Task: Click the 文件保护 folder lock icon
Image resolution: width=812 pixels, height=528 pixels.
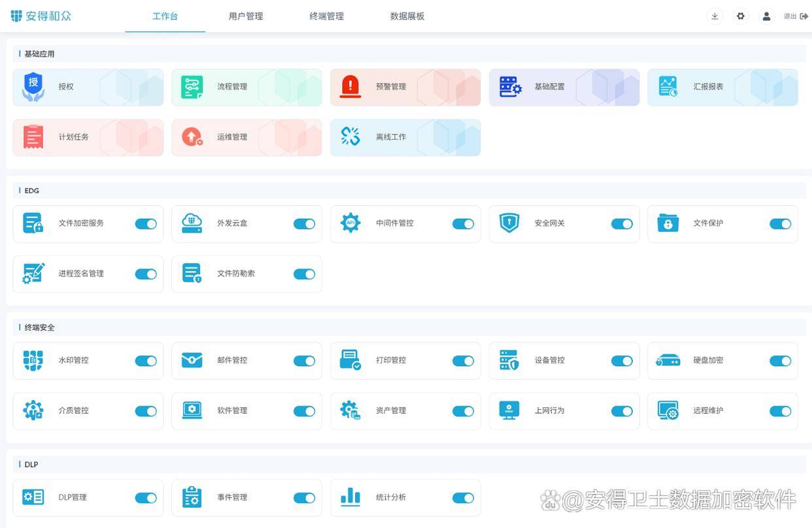Action: (668, 223)
